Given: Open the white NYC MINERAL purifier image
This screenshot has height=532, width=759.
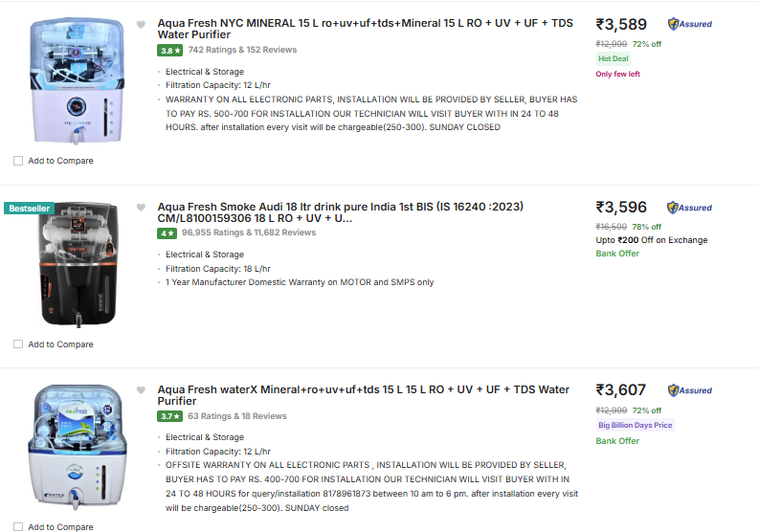Looking at the screenshot, I should (77, 80).
